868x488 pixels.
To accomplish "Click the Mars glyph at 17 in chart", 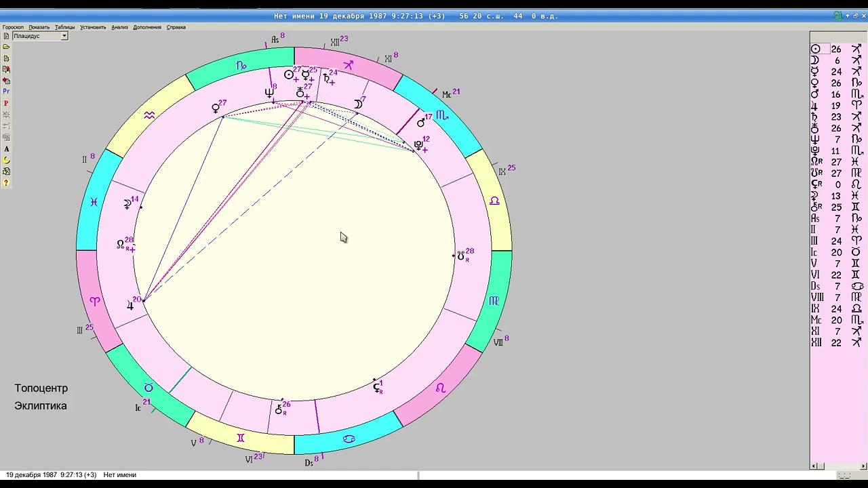I will tap(421, 123).
